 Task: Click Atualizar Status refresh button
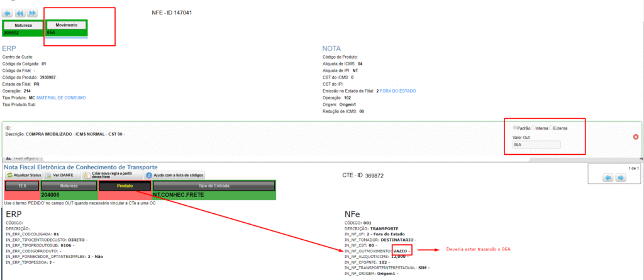tap(23, 175)
